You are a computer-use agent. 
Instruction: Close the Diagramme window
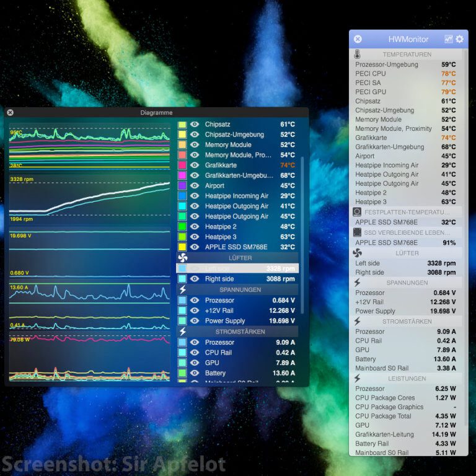[x=10, y=113]
